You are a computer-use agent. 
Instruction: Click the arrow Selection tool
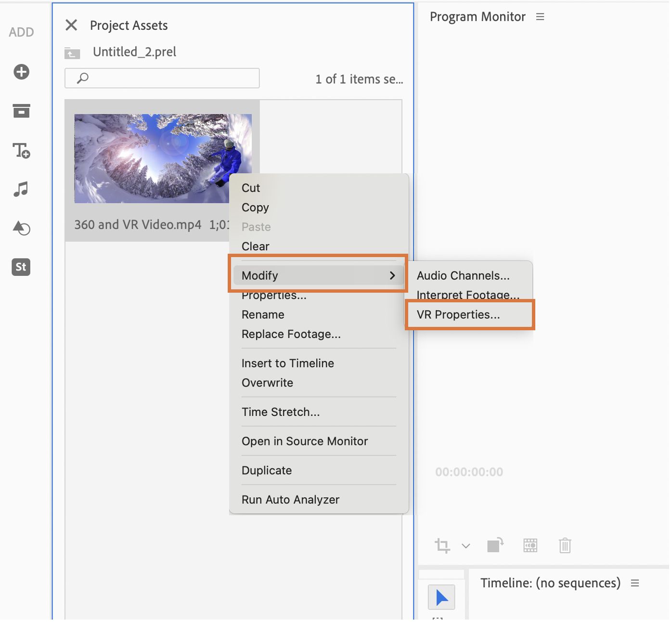441,597
